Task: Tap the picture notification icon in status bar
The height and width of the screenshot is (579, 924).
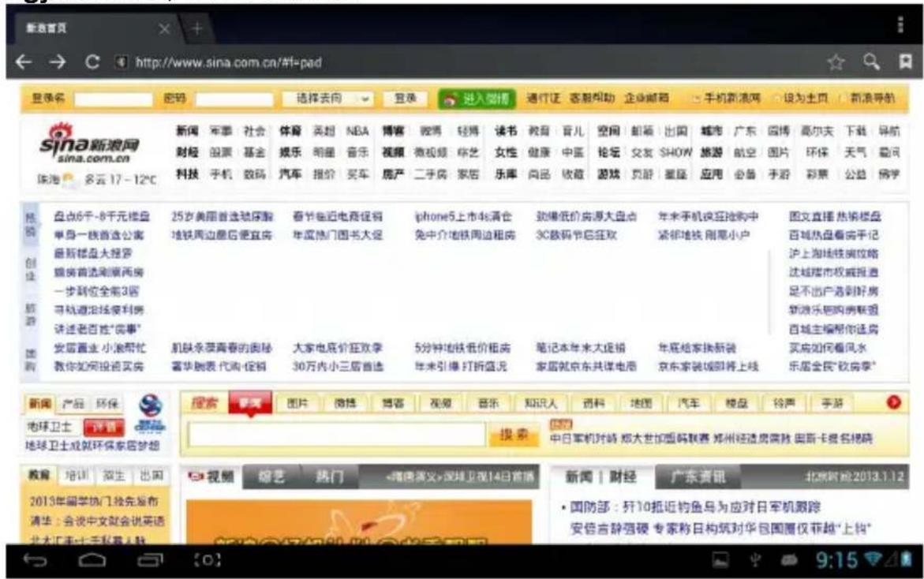Action: tap(720, 559)
